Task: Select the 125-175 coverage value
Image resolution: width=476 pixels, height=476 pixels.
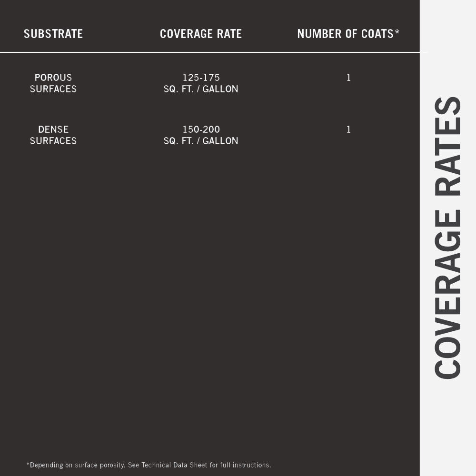Action: (x=201, y=77)
